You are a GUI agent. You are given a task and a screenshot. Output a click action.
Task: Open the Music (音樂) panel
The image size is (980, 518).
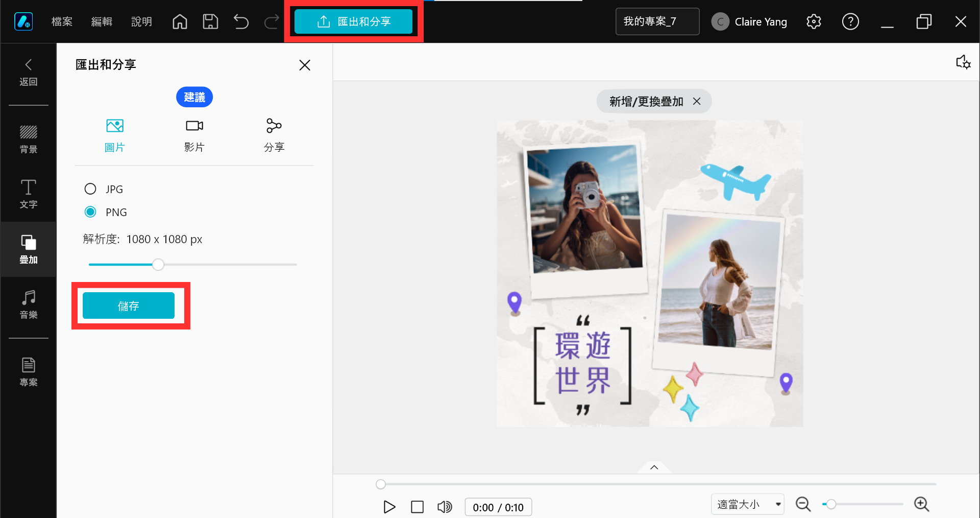point(29,304)
